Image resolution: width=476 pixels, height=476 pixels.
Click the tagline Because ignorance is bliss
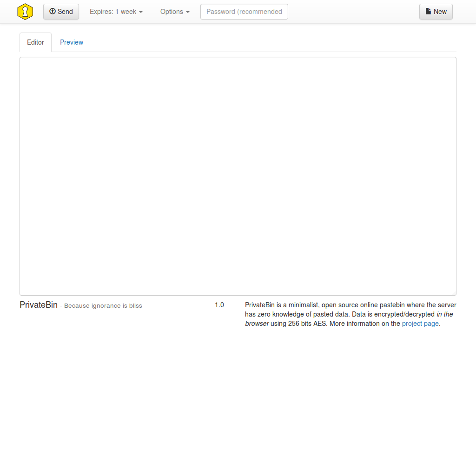coord(103,305)
